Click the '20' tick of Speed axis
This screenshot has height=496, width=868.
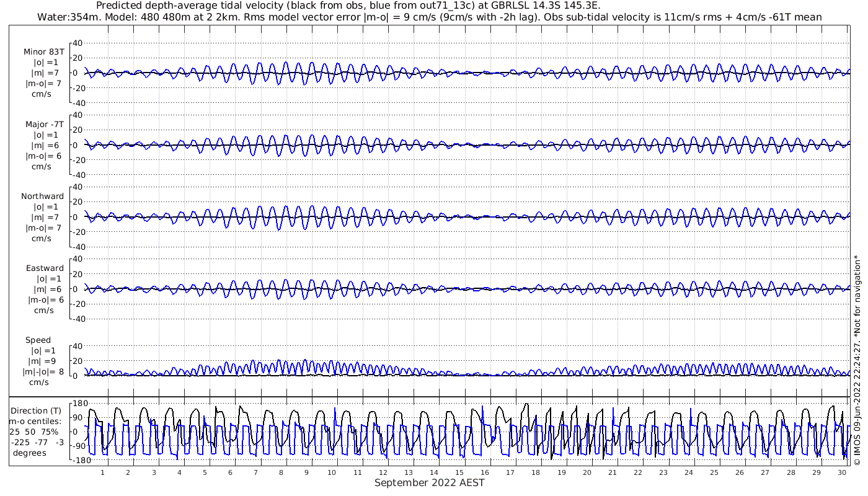point(79,361)
